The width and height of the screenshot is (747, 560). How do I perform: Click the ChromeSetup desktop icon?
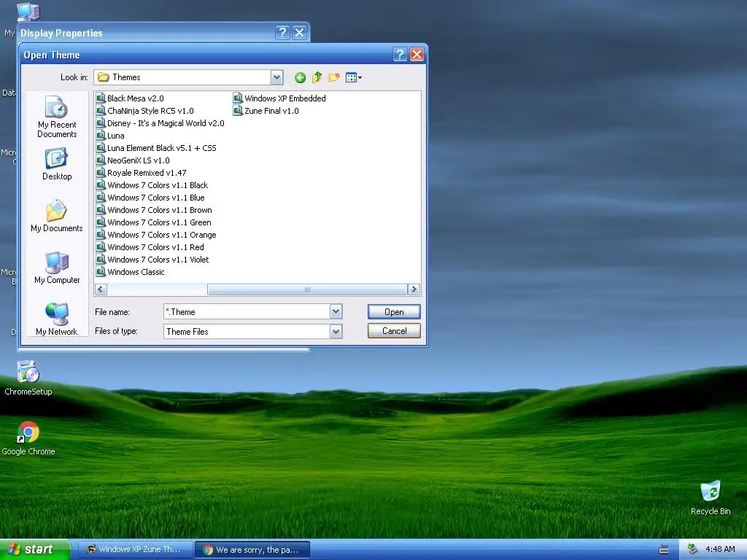coord(28,378)
